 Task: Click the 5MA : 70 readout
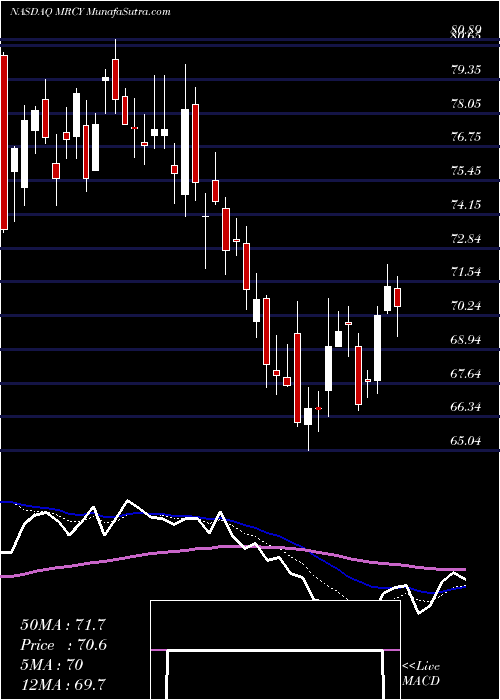tap(51, 665)
